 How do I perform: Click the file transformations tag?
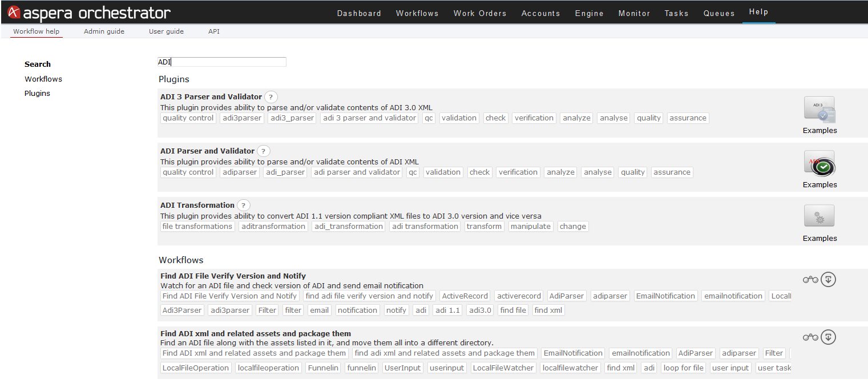pos(197,227)
